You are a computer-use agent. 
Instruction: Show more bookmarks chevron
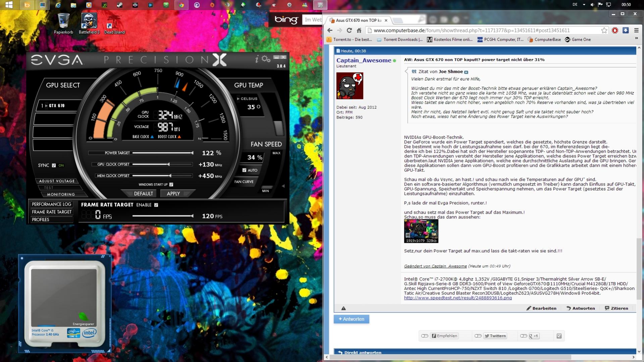point(636,39)
